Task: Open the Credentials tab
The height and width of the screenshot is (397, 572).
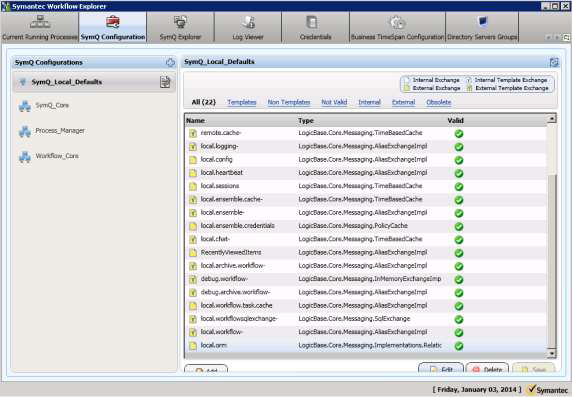Action: [x=316, y=27]
